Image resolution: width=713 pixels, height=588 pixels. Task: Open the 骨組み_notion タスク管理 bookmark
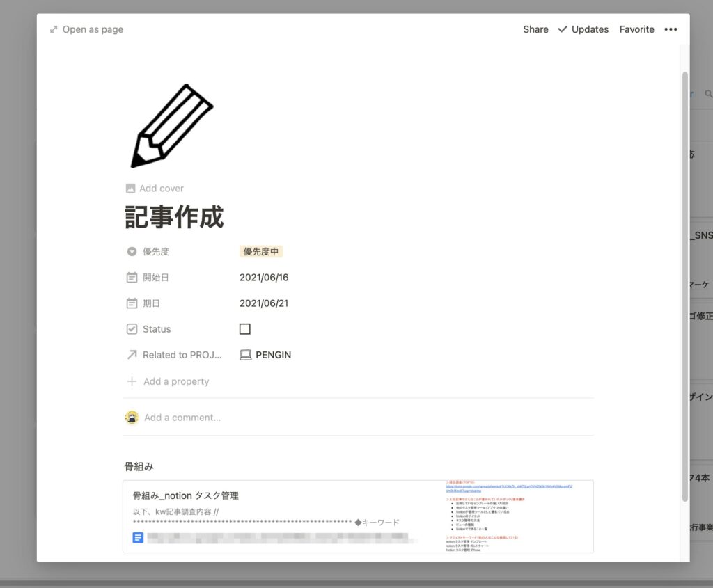185,495
